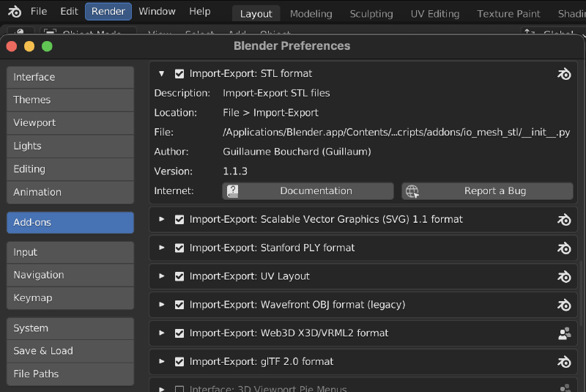Open the Animation preferences section

(70, 193)
